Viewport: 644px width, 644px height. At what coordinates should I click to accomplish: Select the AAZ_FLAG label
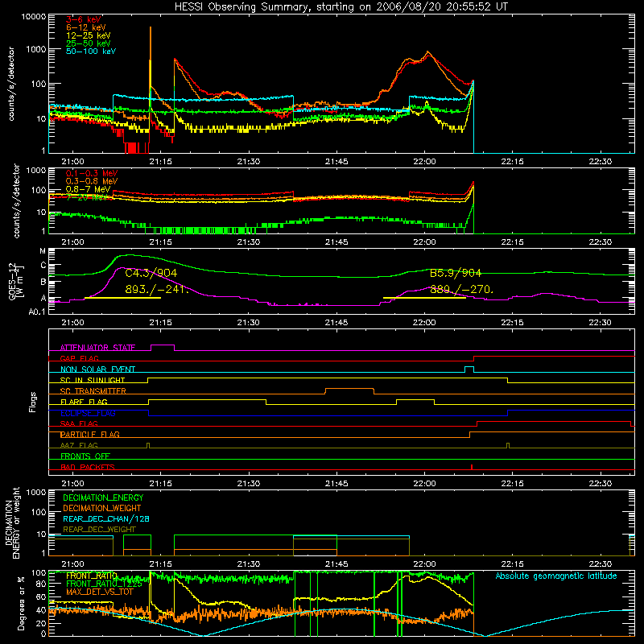click(x=79, y=445)
